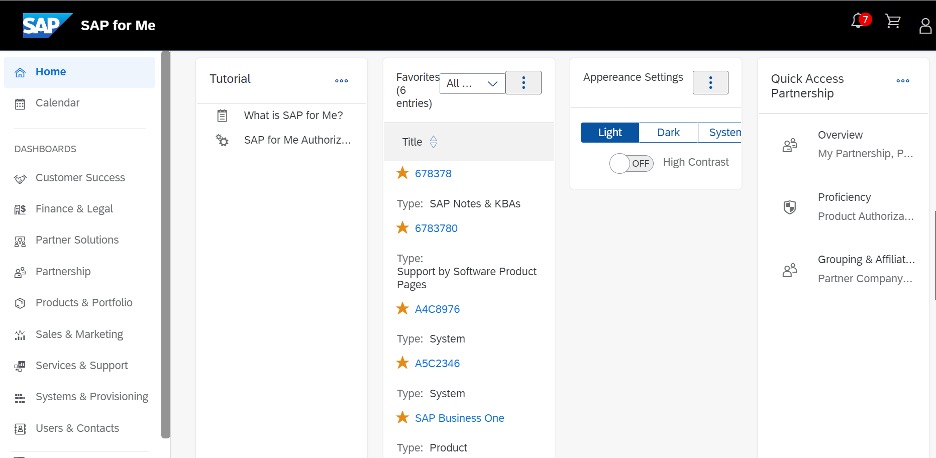Open the A4C8976 system link
The image size is (936, 458).
tap(437, 309)
